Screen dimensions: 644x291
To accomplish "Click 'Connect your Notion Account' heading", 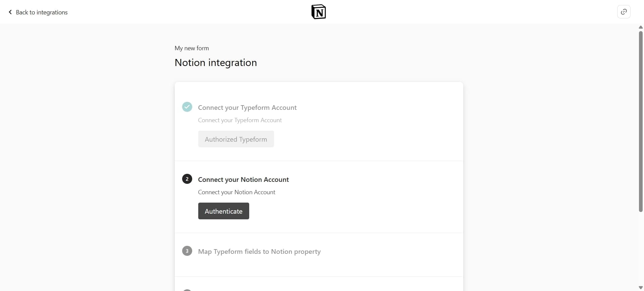I will click(243, 179).
